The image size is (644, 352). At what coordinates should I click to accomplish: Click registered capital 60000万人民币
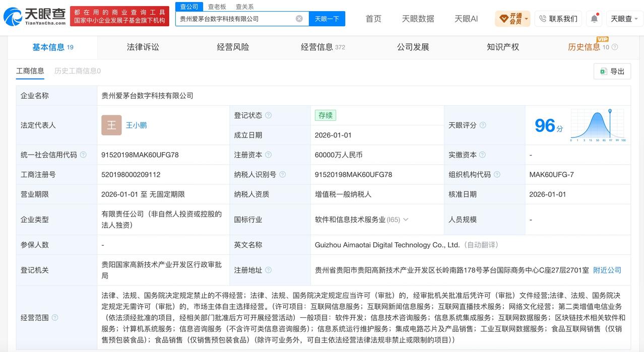tap(339, 155)
